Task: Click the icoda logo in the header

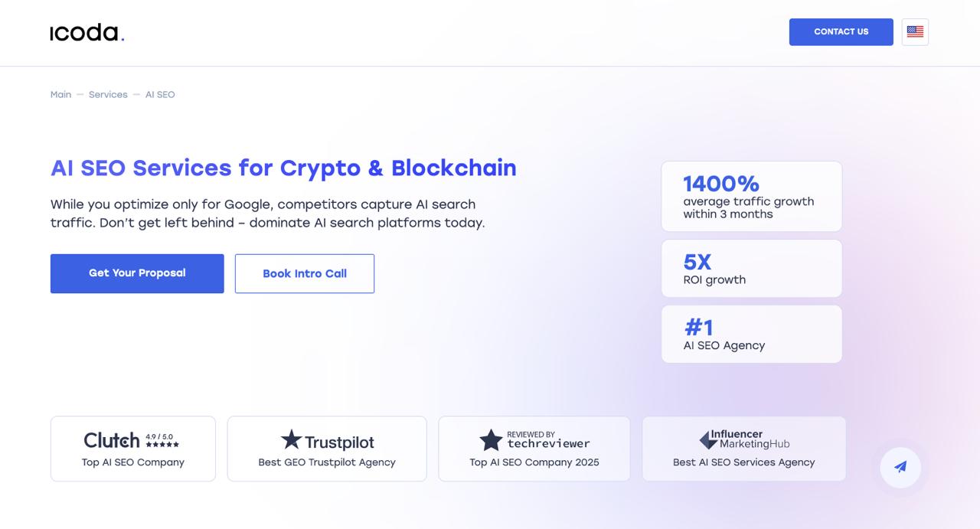Action: click(x=86, y=32)
